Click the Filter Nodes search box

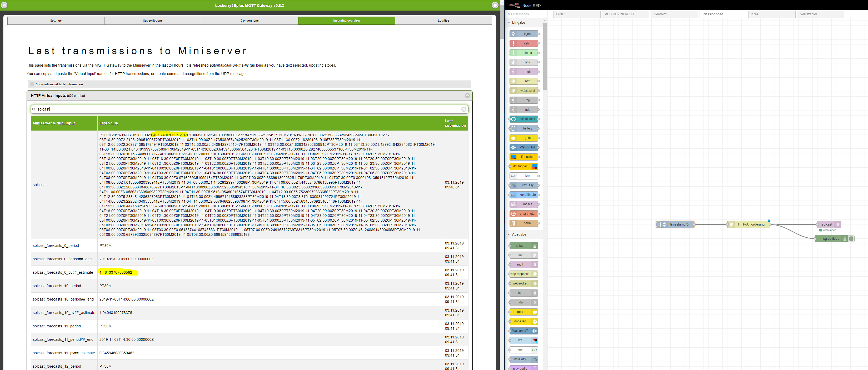coord(526,14)
